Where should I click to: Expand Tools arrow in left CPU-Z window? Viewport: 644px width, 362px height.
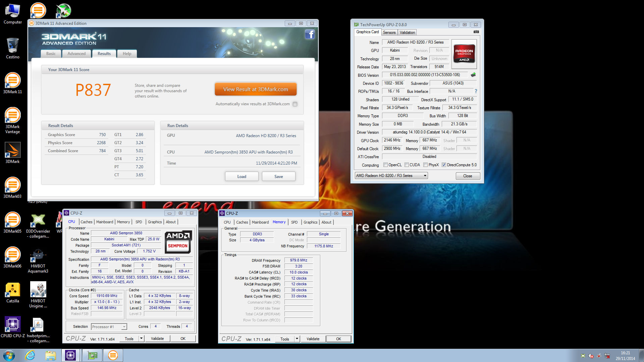click(x=142, y=339)
